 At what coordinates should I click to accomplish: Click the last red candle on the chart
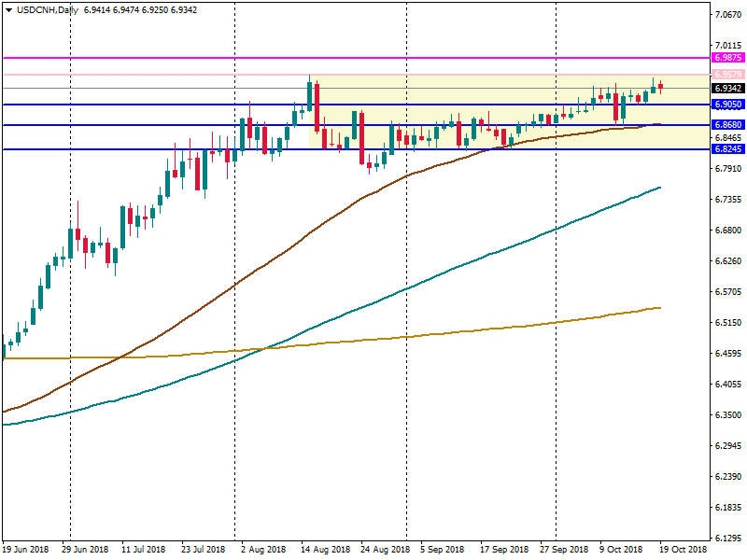661,87
